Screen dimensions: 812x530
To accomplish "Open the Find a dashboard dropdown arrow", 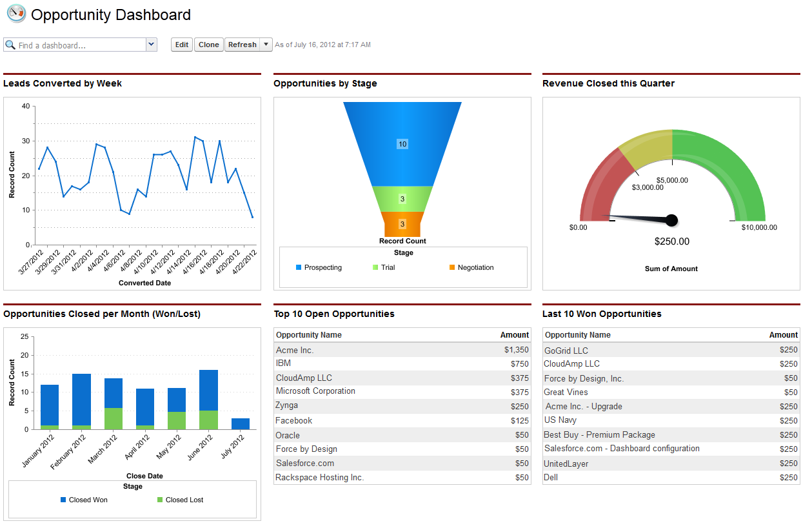I will coord(152,45).
